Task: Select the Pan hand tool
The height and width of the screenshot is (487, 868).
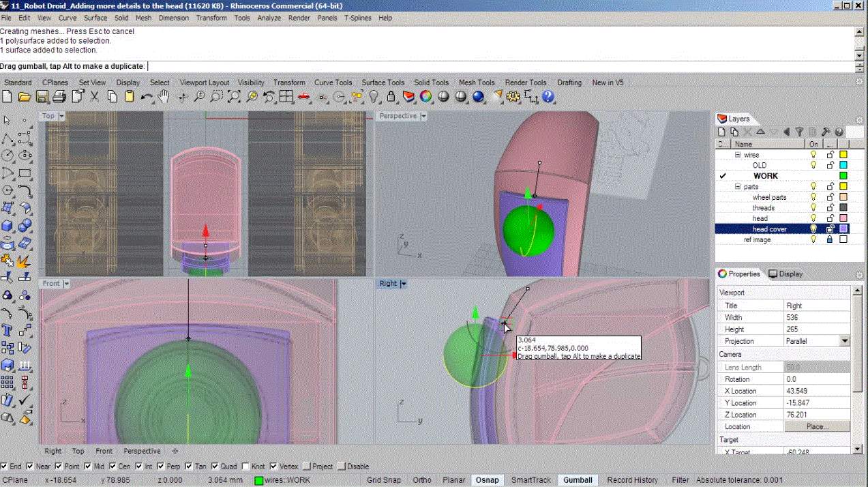Action: coord(164,97)
